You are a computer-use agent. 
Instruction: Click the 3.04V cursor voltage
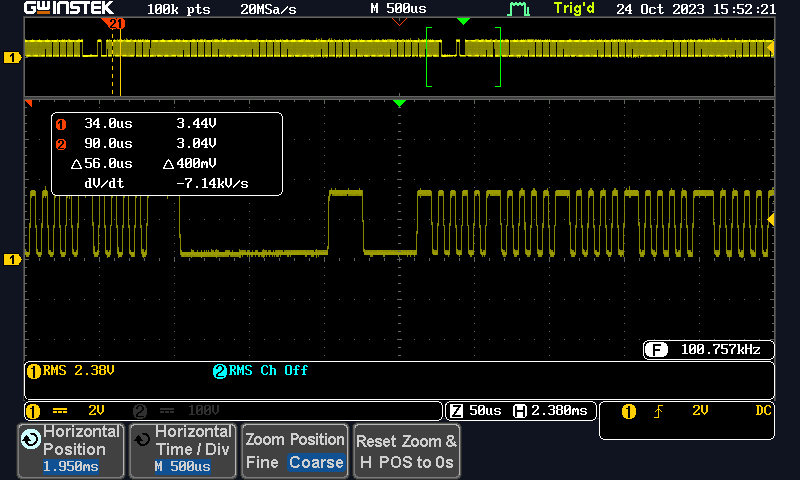pyautogui.click(x=196, y=144)
